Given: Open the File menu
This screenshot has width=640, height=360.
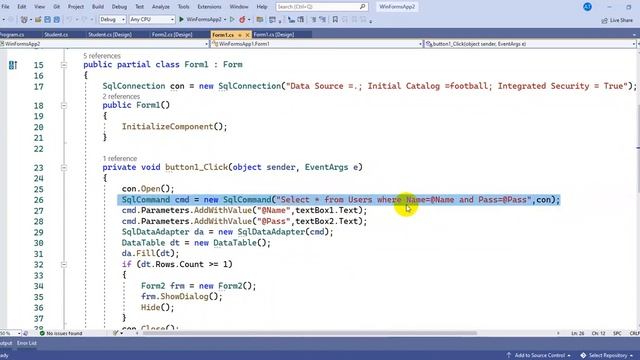Looking at the screenshot, I should click(5, 7).
